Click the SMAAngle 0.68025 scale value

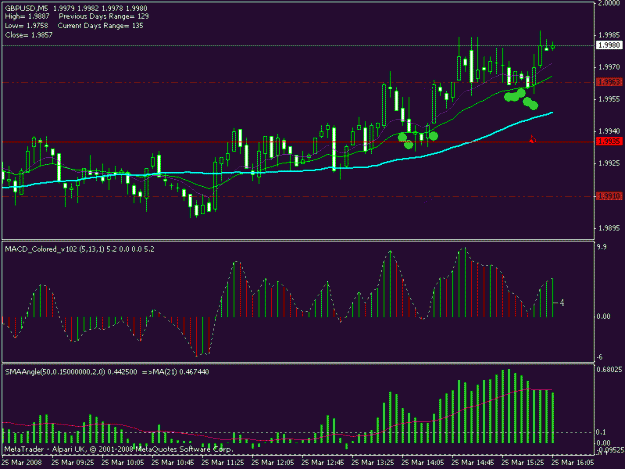(609, 369)
